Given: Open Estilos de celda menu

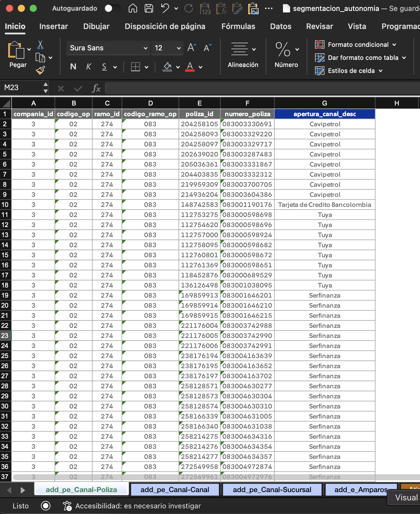Looking at the screenshot, I should [349, 71].
